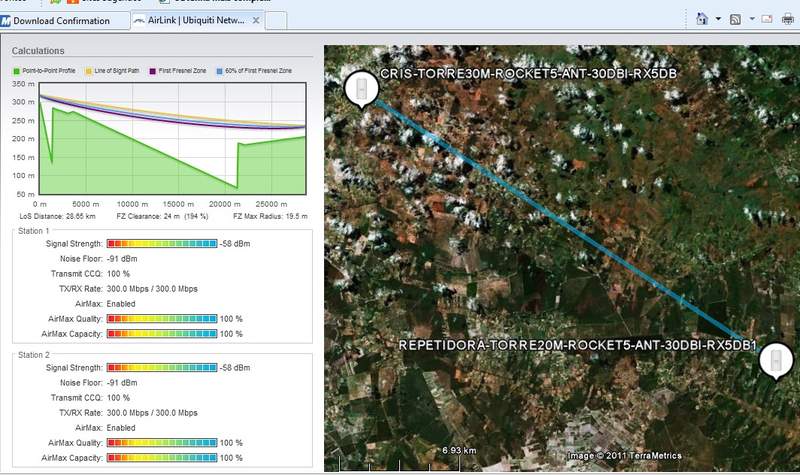Select the REPETIDORA-TORRE20M station map marker
Viewport: 800px width, 475px height.
click(x=776, y=360)
